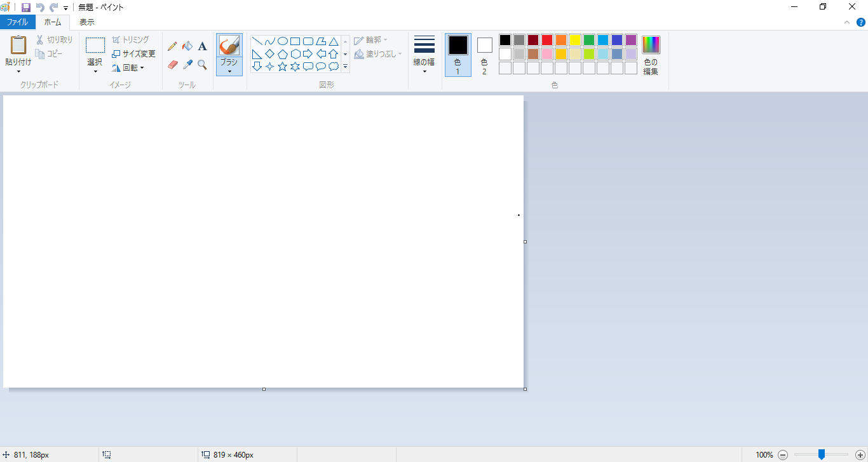868x462 pixels.
Task: Click the zoom in plus button
Action: [x=860, y=454]
